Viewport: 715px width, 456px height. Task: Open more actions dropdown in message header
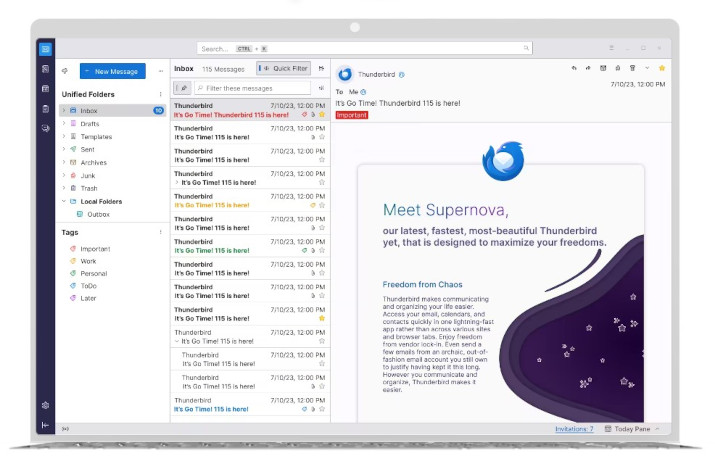pos(647,68)
